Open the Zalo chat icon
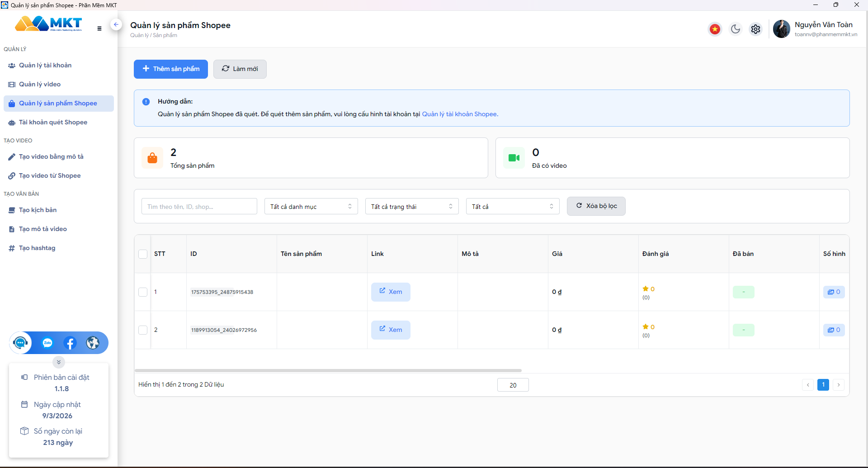This screenshot has width=868, height=468. (47, 343)
